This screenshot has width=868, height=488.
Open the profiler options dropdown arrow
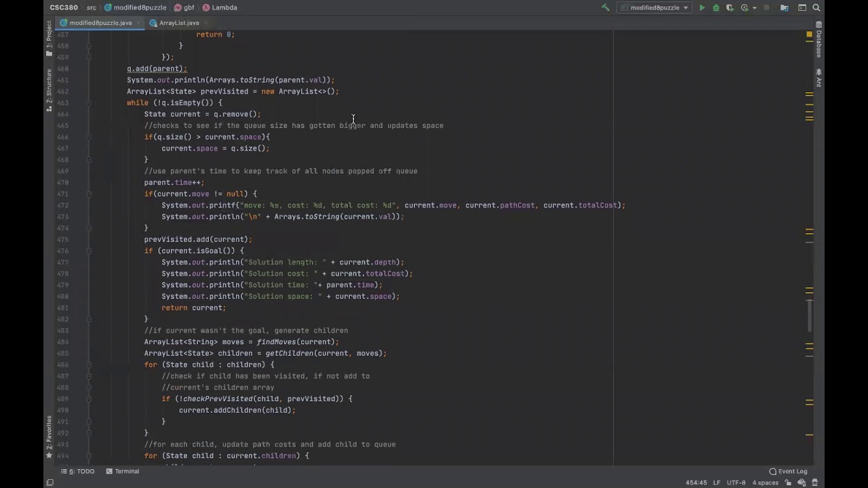[754, 8]
